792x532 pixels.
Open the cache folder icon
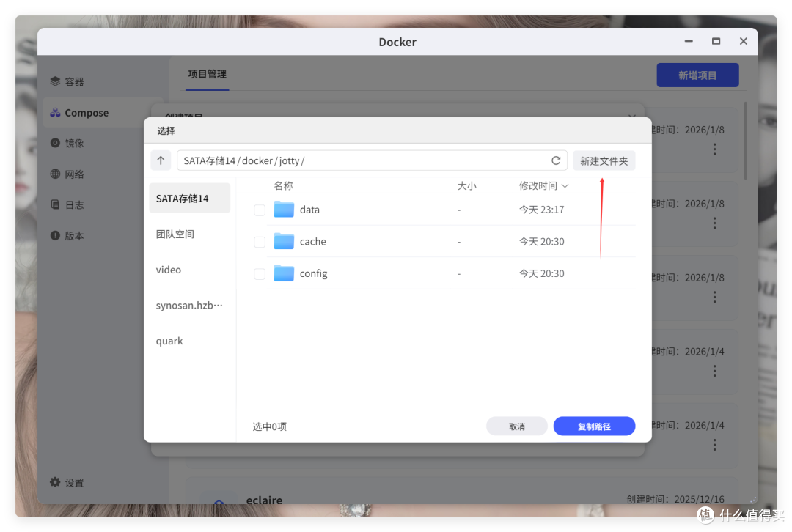pyautogui.click(x=284, y=241)
